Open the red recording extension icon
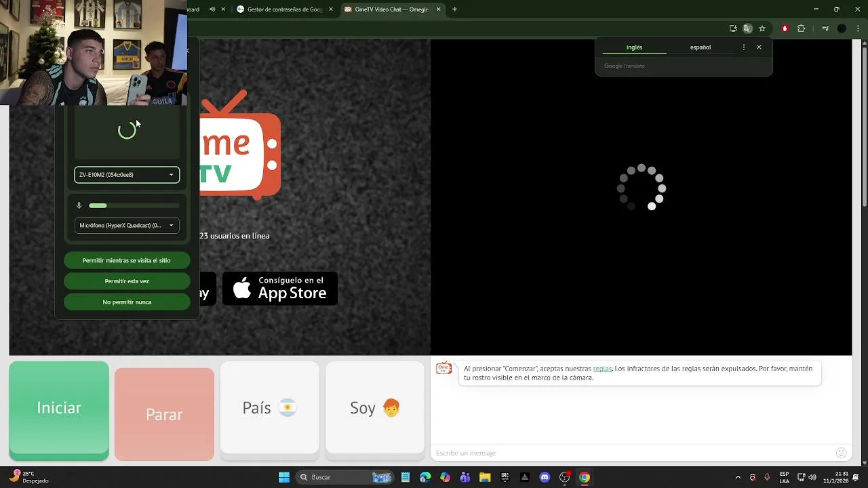 (785, 28)
